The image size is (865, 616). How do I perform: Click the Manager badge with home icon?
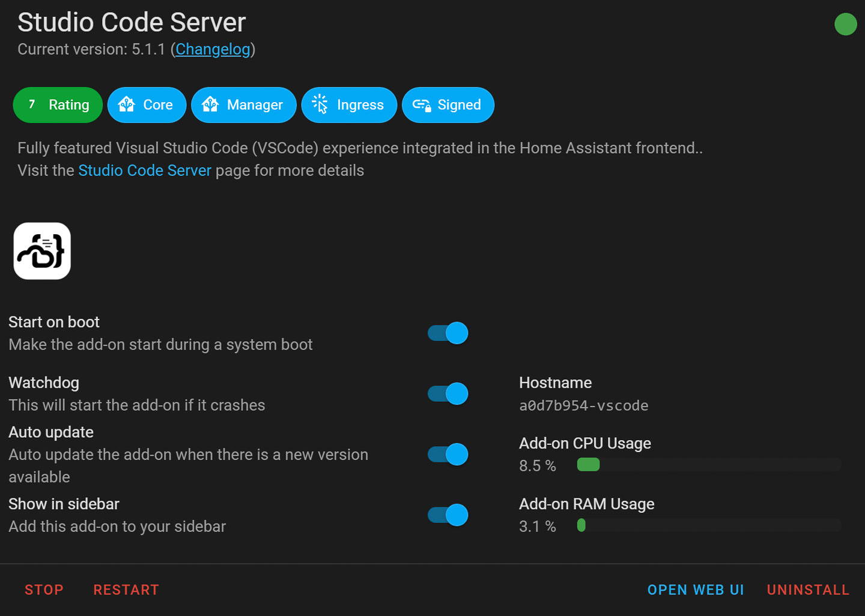tap(243, 105)
